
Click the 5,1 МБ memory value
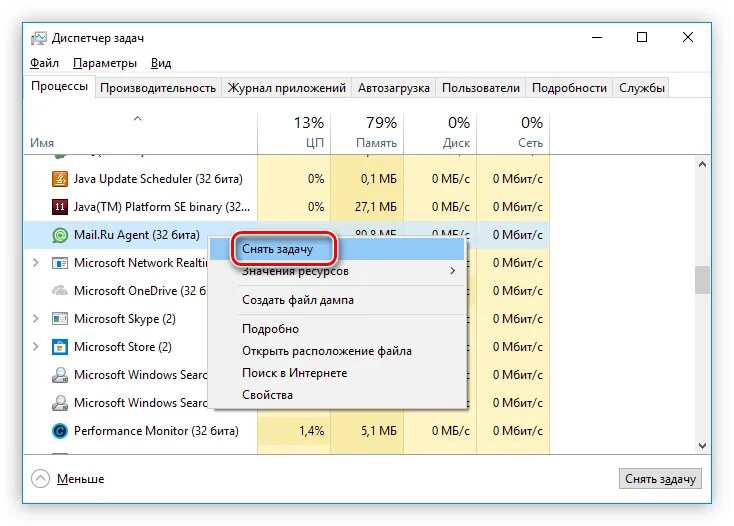[x=379, y=431]
